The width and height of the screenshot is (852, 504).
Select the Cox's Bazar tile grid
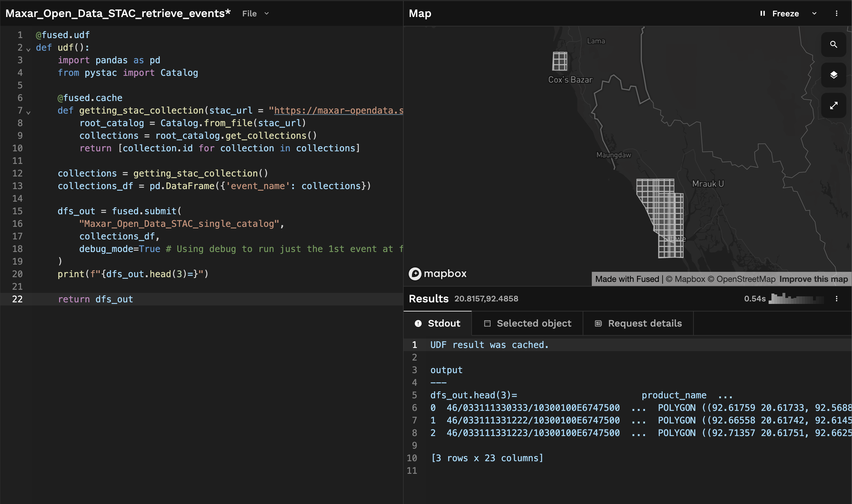(x=560, y=61)
